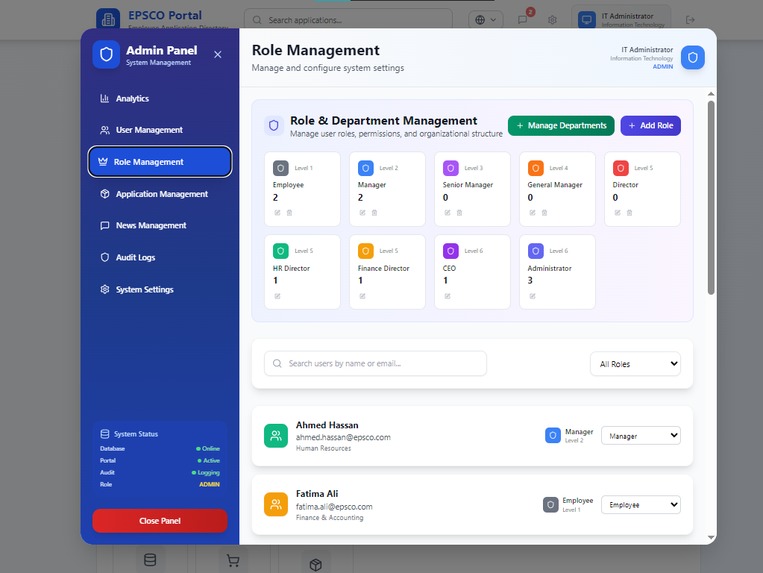Click the fatima.ali@epsco.com email
The height and width of the screenshot is (573, 763).
coord(334,506)
